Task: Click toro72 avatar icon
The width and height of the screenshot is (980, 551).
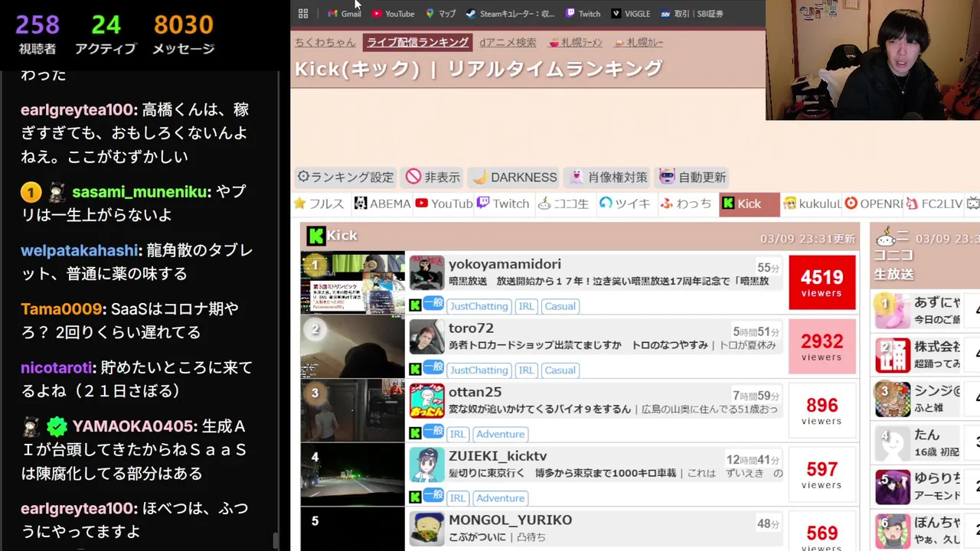Action: coord(426,337)
